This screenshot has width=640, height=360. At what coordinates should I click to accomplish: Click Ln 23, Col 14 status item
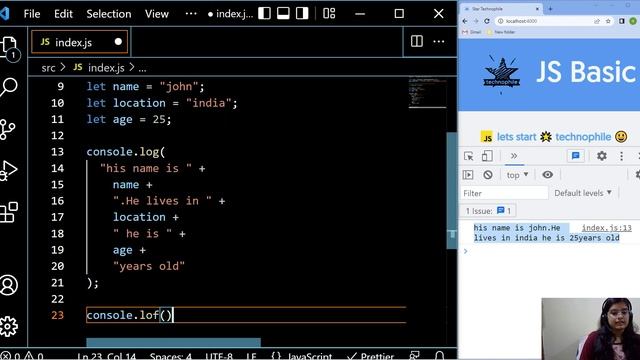(106, 356)
